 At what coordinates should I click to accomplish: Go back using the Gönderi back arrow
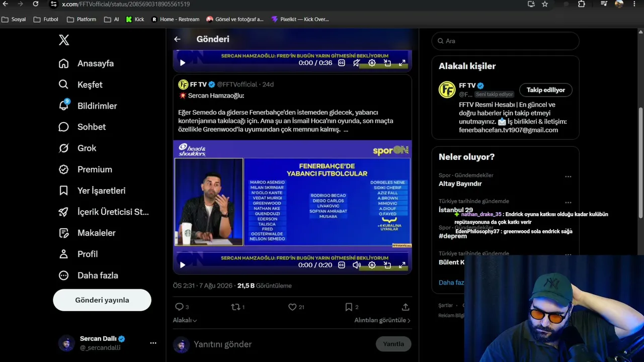coord(177,39)
